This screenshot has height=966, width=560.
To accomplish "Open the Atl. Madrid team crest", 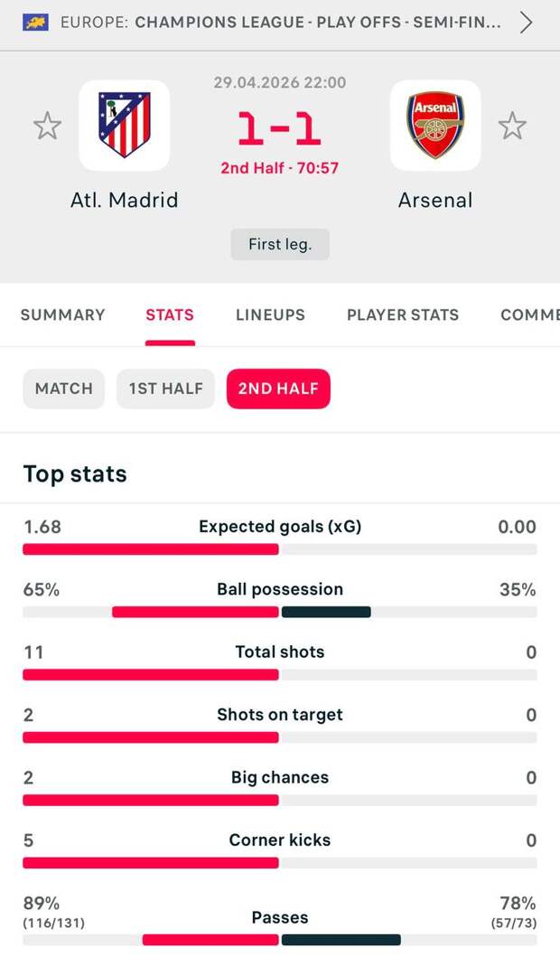I will pos(125,126).
